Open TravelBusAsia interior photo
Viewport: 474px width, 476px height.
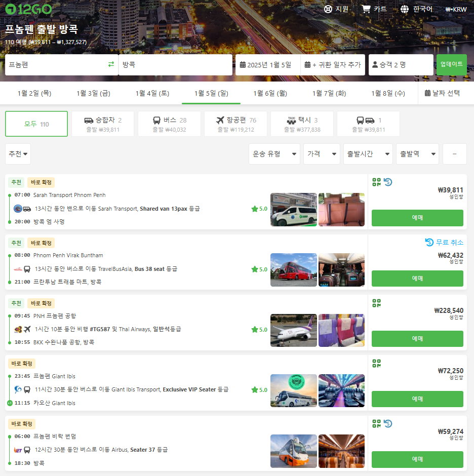coord(342,270)
